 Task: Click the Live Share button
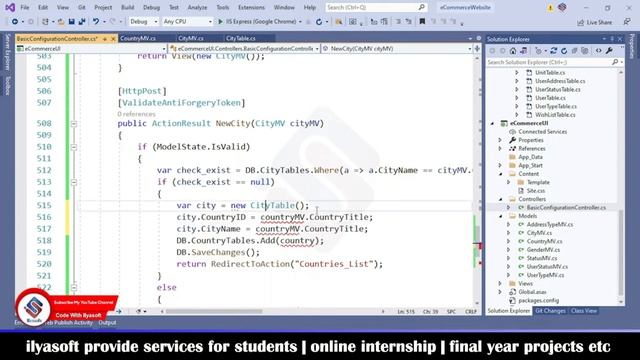[x=594, y=22]
